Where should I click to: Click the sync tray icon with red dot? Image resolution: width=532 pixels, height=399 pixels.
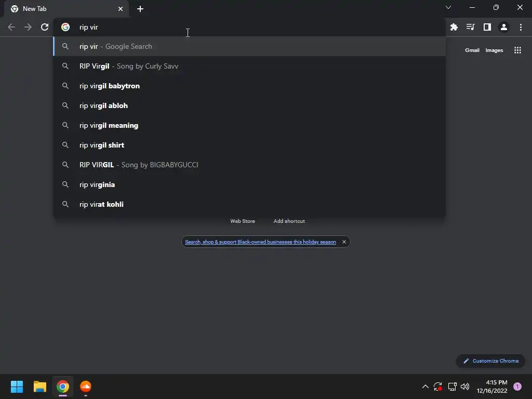coord(438,387)
